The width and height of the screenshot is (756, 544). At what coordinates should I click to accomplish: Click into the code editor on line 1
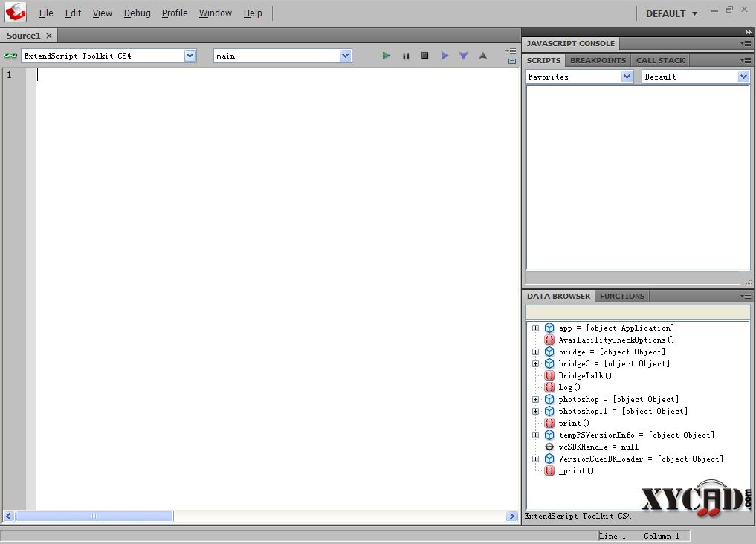pos(277,74)
